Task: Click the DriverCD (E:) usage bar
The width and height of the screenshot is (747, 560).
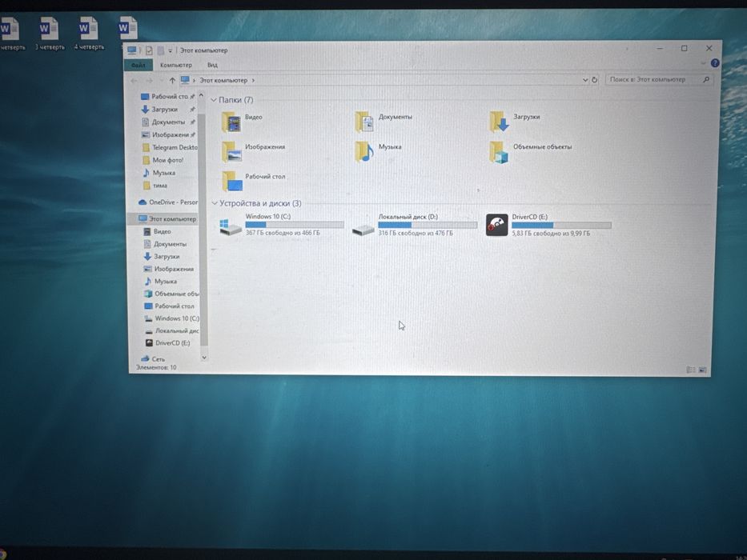Action: click(x=561, y=225)
